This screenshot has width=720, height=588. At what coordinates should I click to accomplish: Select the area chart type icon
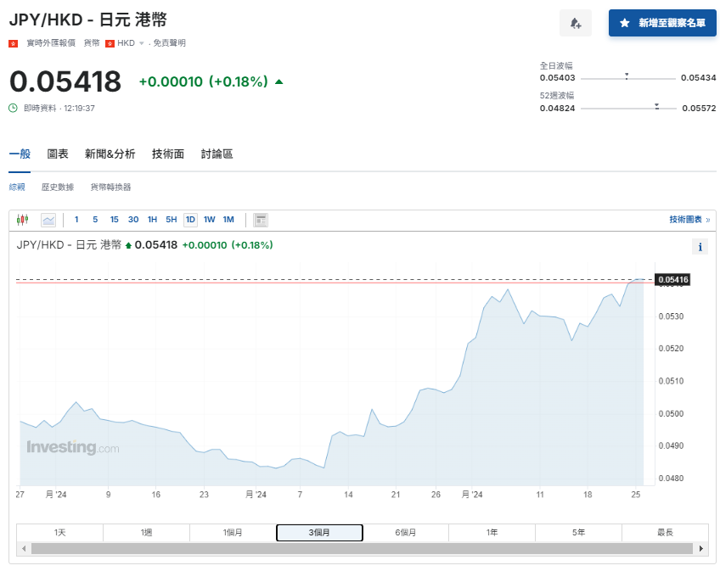click(48, 219)
